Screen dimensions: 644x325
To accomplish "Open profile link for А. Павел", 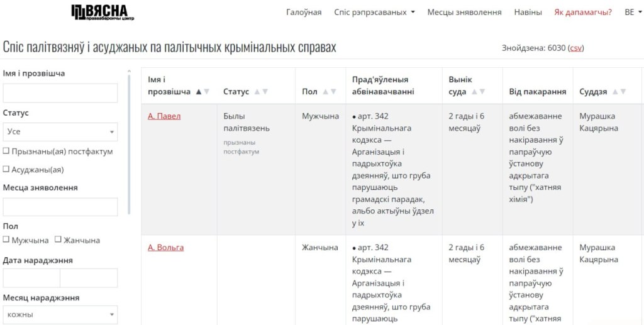I will tap(164, 116).
